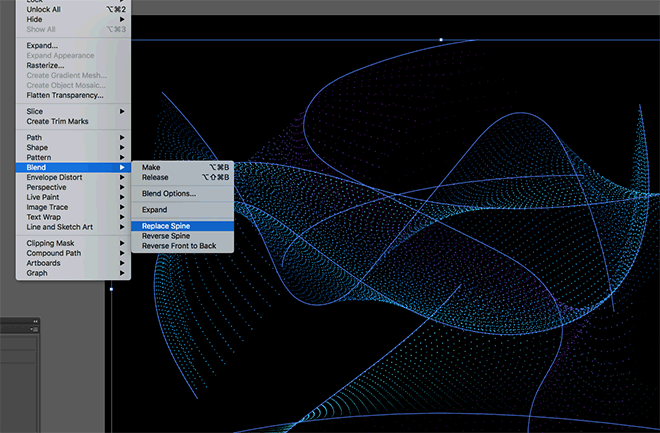Open Blend Options... dialog
This screenshot has width=660, height=433.
pyautogui.click(x=169, y=193)
